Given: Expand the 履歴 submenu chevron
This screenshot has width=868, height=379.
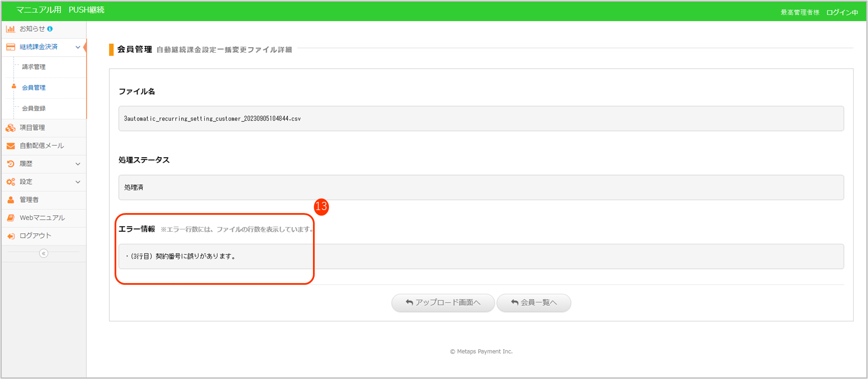Looking at the screenshot, I should 78,164.
